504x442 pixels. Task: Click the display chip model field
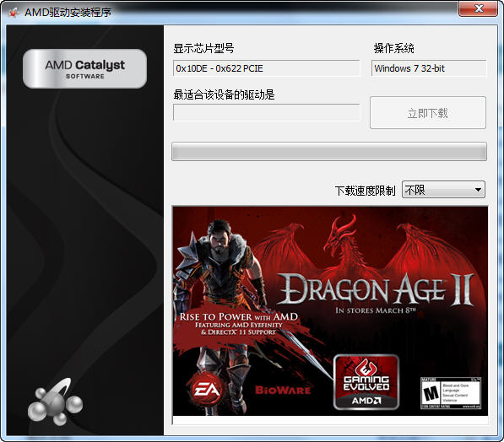[266, 68]
